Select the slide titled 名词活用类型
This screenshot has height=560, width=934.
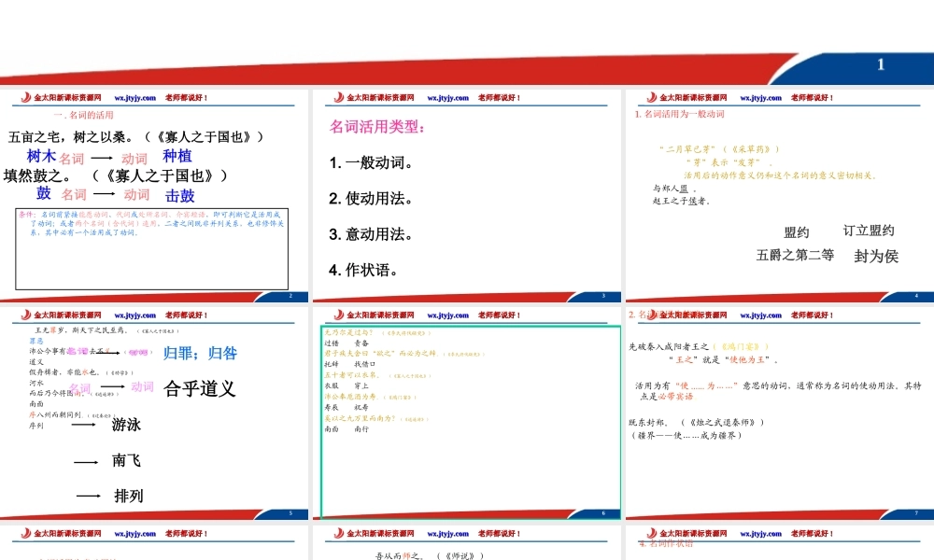pos(466,196)
